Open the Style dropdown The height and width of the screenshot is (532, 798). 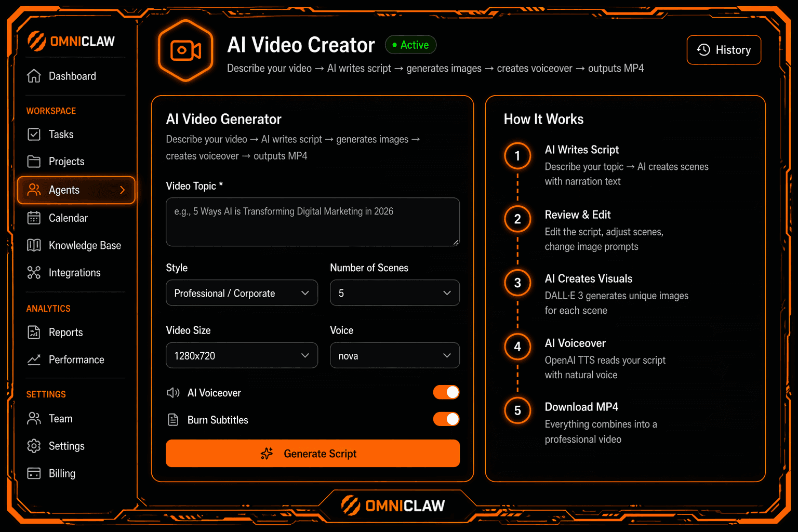(x=242, y=293)
